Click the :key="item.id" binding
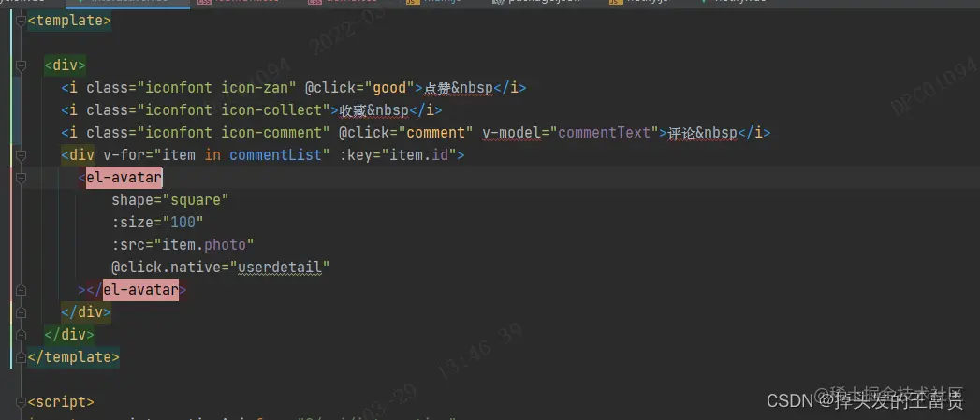980x420 pixels. [x=398, y=155]
